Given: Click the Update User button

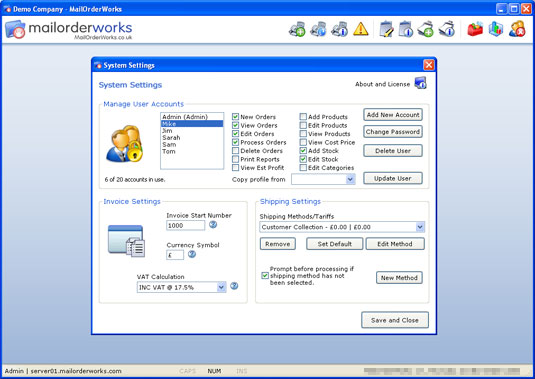Looking at the screenshot, I should 393,178.
